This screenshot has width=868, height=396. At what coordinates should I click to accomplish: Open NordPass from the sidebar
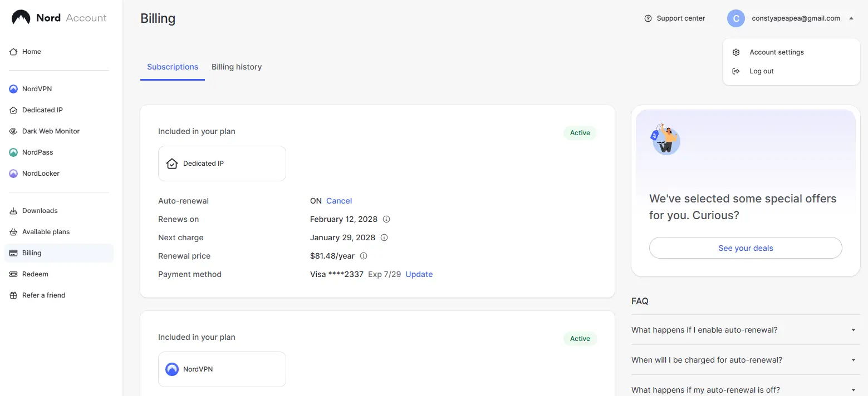tap(59, 152)
